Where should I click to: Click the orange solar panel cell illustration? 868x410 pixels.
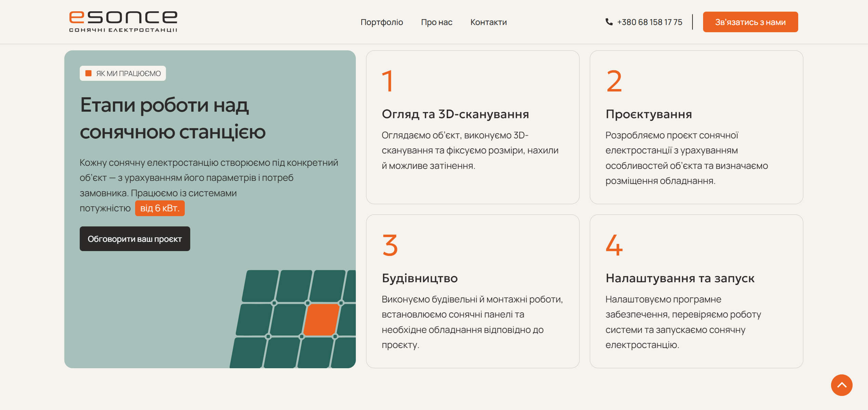click(321, 319)
